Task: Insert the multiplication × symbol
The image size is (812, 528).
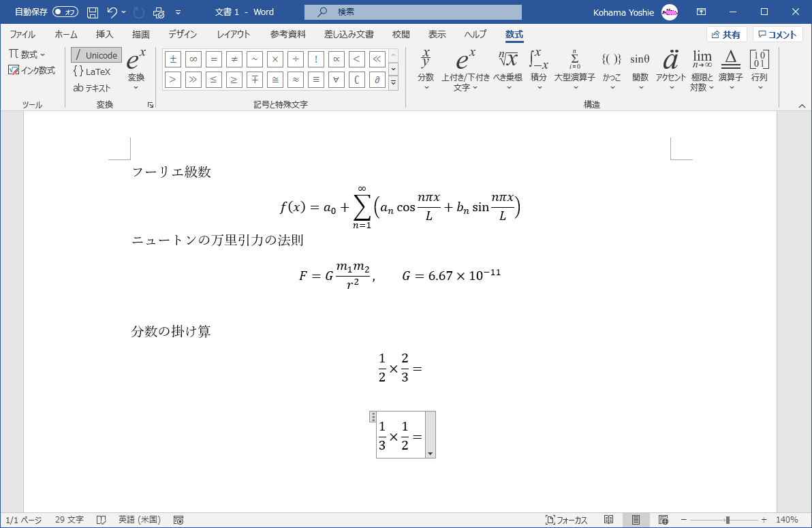Action: pyautogui.click(x=275, y=59)
